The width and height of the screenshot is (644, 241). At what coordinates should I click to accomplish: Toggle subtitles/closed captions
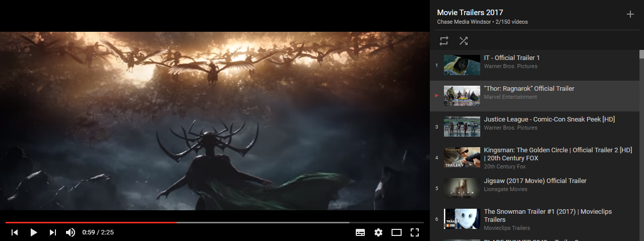(360, 232)
